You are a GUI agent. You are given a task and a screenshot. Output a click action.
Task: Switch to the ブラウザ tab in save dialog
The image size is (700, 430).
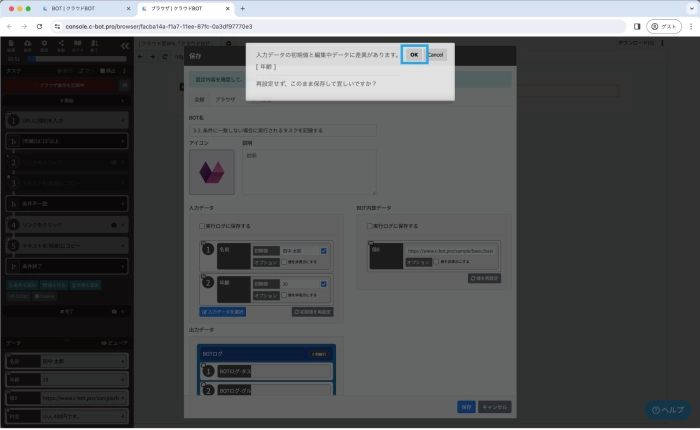[x=226, y=100]
